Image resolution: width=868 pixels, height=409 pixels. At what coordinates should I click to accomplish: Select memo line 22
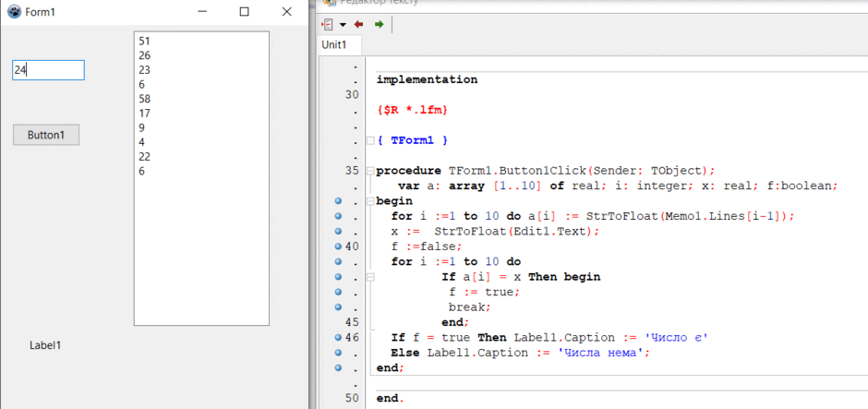(144, 157)
